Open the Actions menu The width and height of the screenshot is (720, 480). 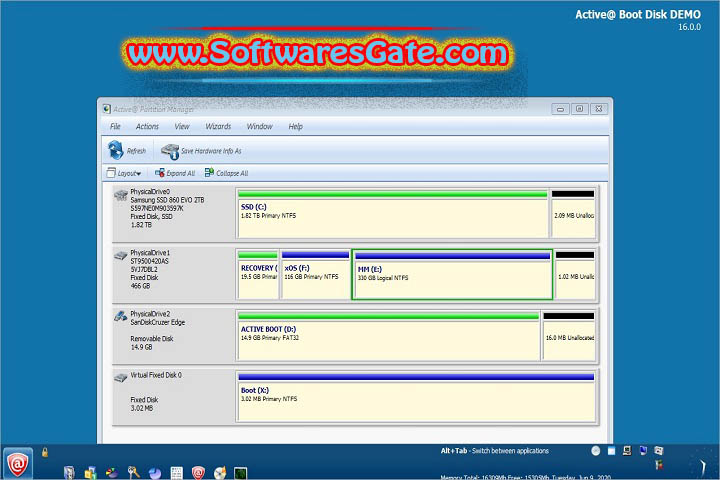click(x=147, y=126)
